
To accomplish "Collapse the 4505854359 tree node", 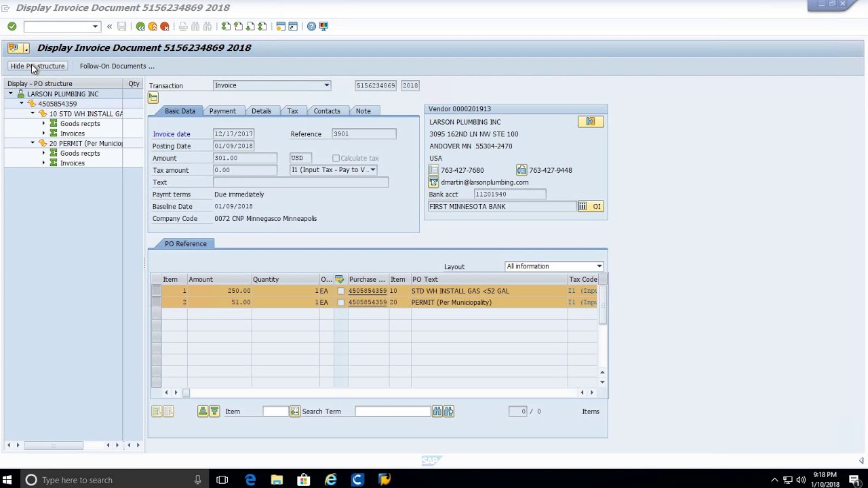I will pos(21,104).
